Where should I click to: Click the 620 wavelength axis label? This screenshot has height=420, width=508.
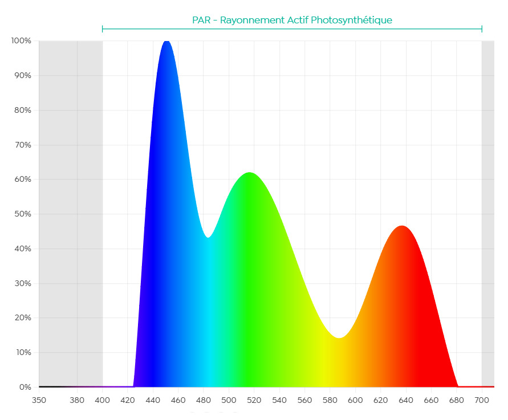click(x=381, y=400)
